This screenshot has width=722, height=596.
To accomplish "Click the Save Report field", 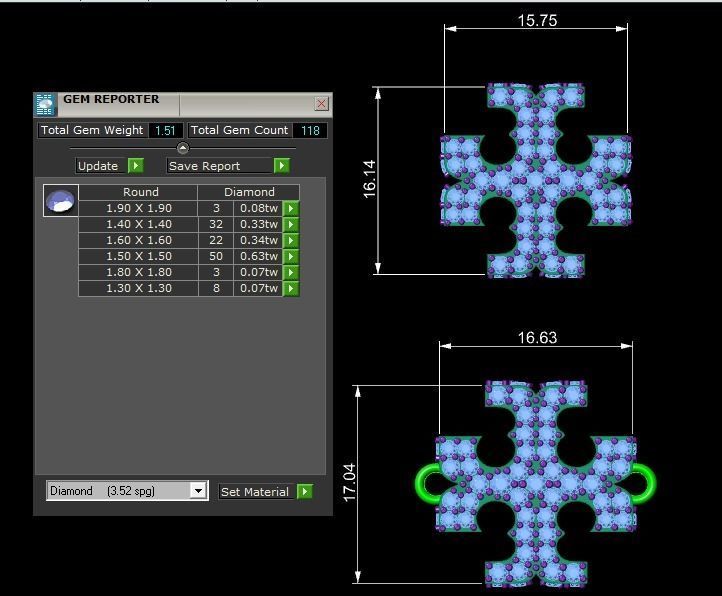I will (x=220, y=166).
